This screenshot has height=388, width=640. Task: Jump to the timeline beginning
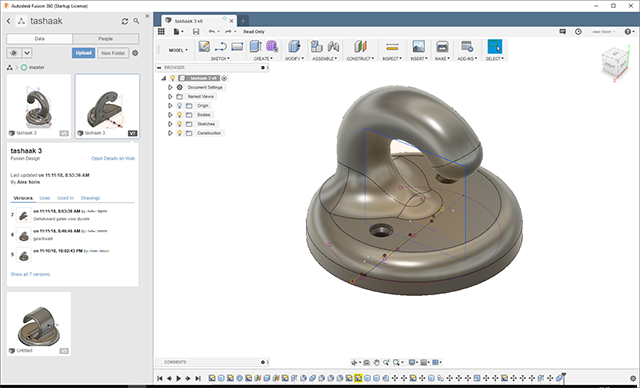[160, 378]
